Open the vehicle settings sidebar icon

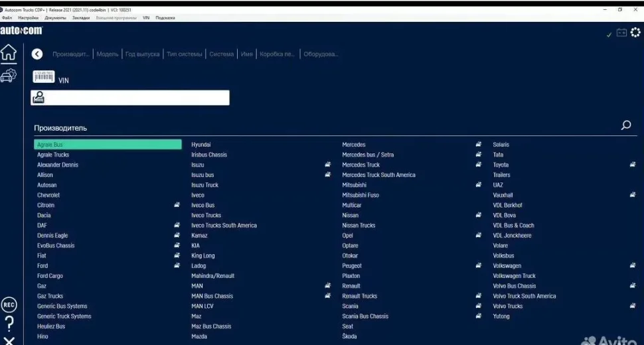(8, 76)
